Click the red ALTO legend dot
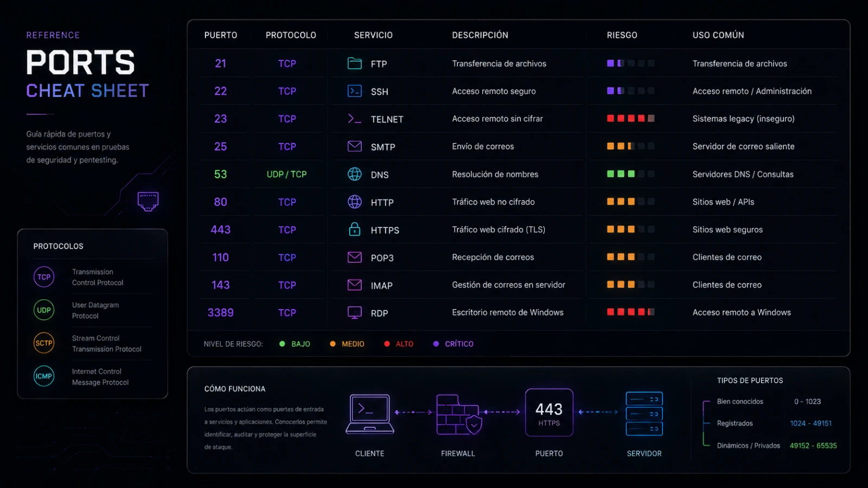This screenshot has height=488, width=868. tap(387, 344)
